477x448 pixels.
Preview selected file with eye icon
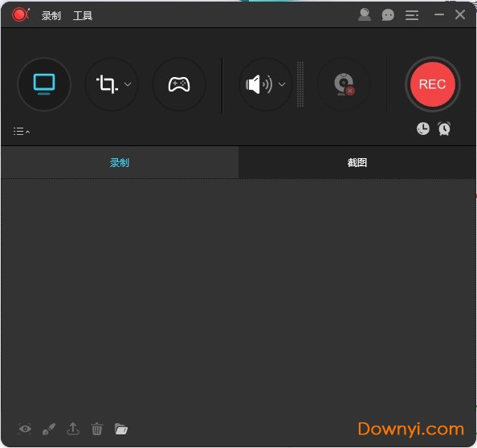tap(25, 429)
